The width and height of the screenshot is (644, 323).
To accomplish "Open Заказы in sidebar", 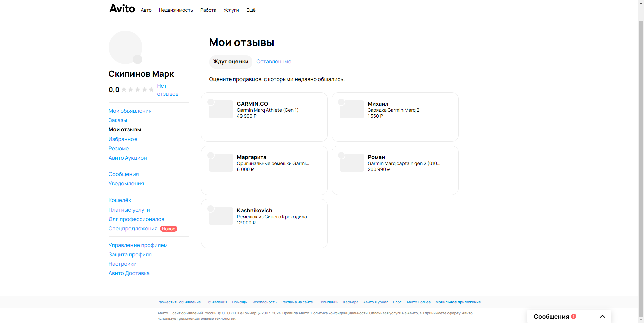I will (x=118, y=120).
